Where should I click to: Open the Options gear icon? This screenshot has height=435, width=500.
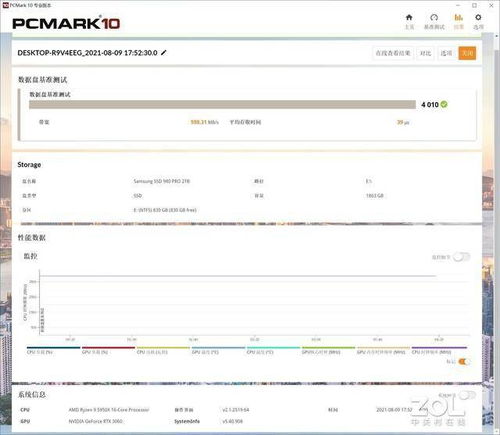478,18
